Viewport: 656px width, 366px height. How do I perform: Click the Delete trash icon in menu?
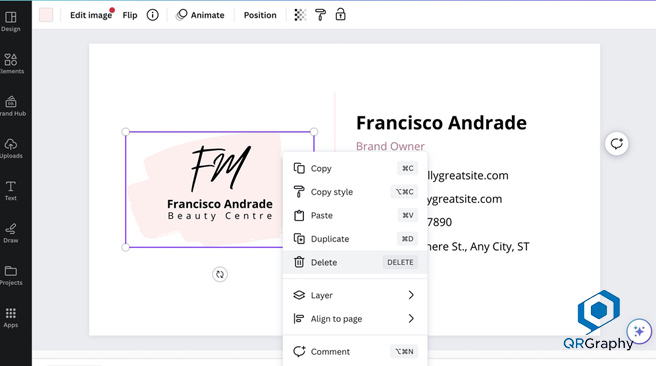[299, 262]
